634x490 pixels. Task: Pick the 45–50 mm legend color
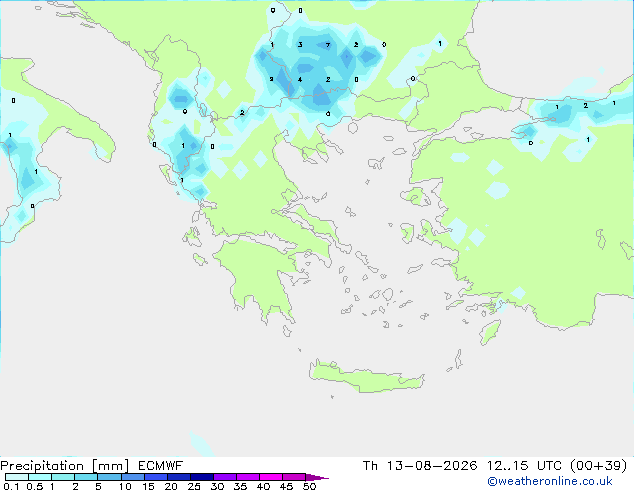click(x=294, y=477)
